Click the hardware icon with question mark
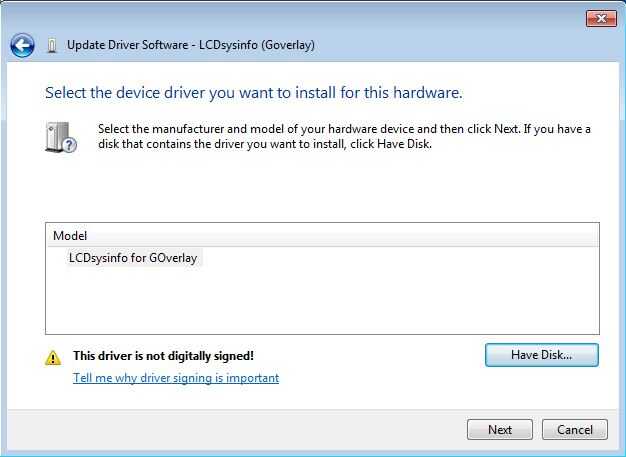Viewport: 626px width, 457px height. coord(60,137)
